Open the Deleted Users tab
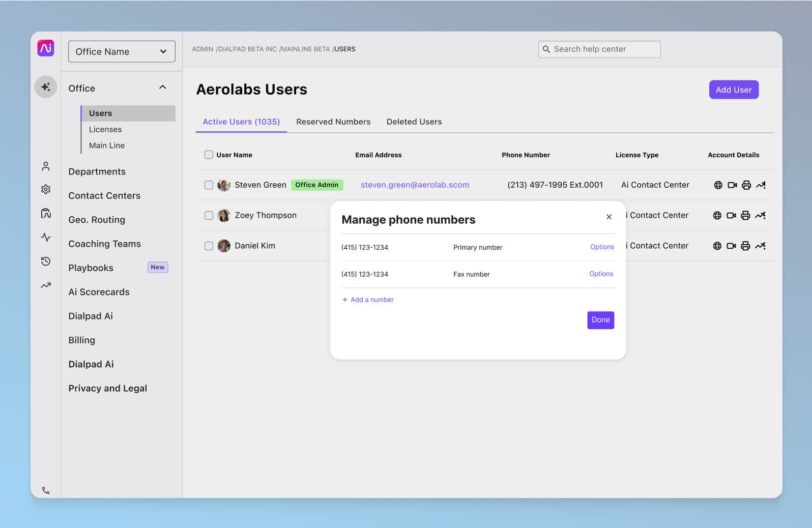Screen dimensions: 812x528 click(414, 122)
